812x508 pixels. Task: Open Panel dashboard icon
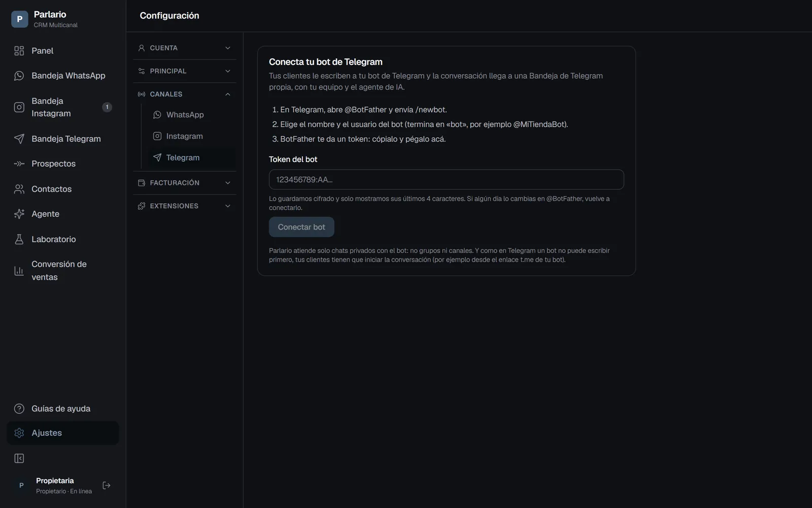pyautogui.click(x=19, y=51)
